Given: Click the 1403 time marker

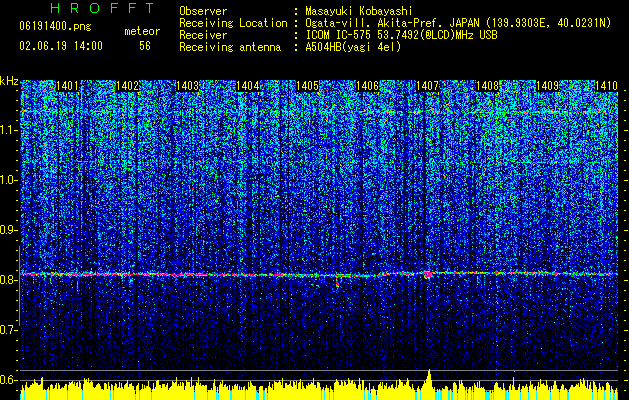Looking at the screenshot, I should [187, 86].
